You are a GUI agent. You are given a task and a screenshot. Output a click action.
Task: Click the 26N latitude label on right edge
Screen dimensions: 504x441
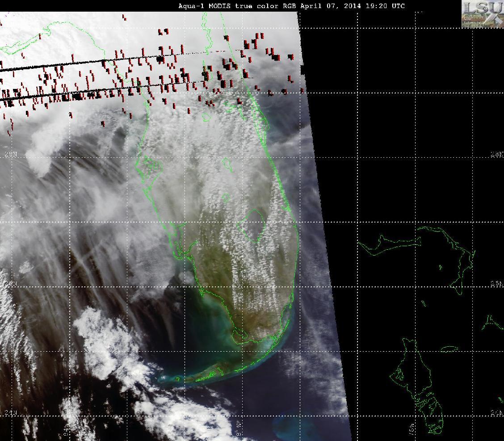coord(497,283)
